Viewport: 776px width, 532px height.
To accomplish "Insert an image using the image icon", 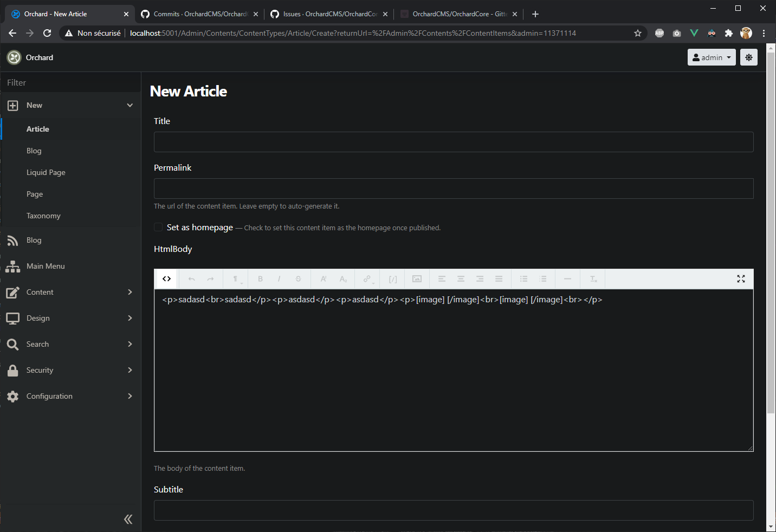I will 416,278.
